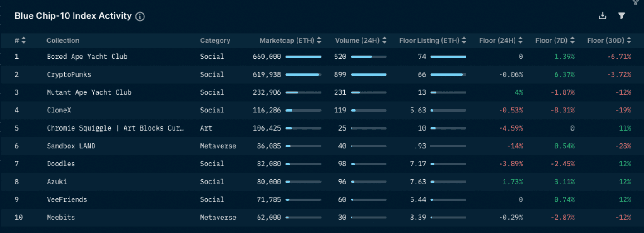Click Doodles volume bar
The image size is (644, 233).
369,164
